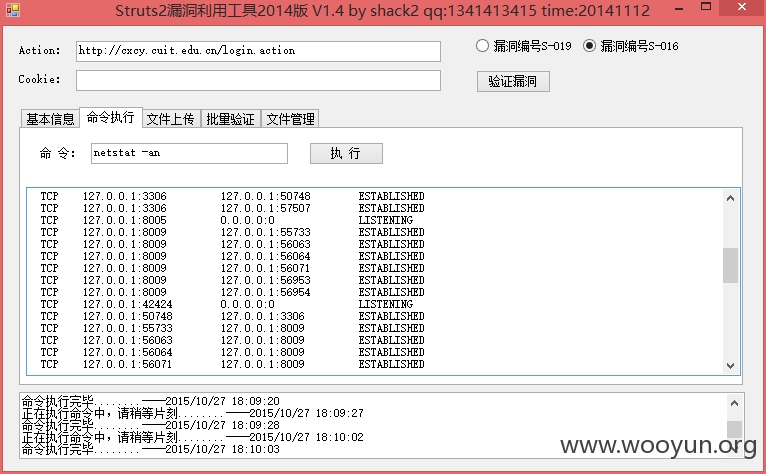Viewport: 766px width, 474px height.
Task: Click the 执 行 execute button
Action: 346,153
